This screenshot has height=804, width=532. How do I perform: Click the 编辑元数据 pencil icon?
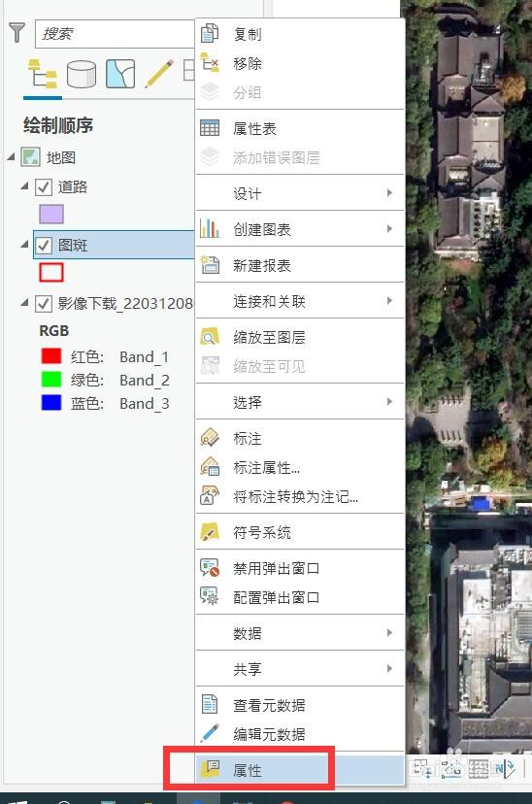[x=210, y=734]
